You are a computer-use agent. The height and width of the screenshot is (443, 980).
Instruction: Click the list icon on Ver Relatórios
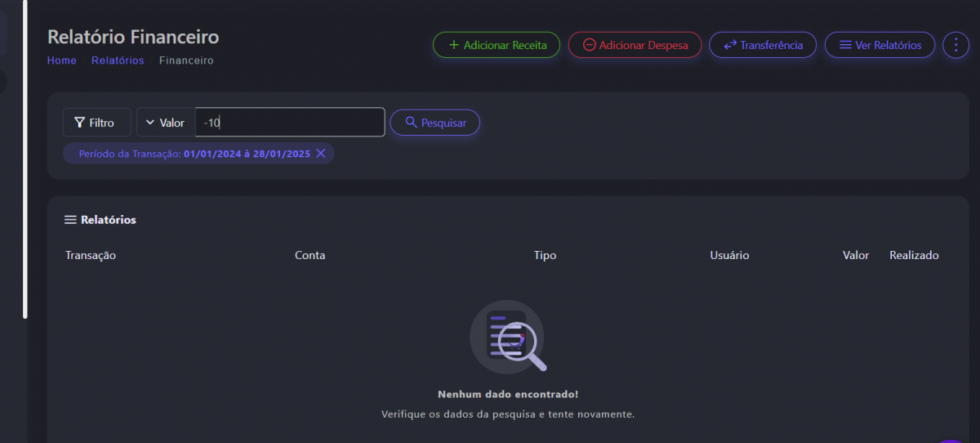point(845,45)
